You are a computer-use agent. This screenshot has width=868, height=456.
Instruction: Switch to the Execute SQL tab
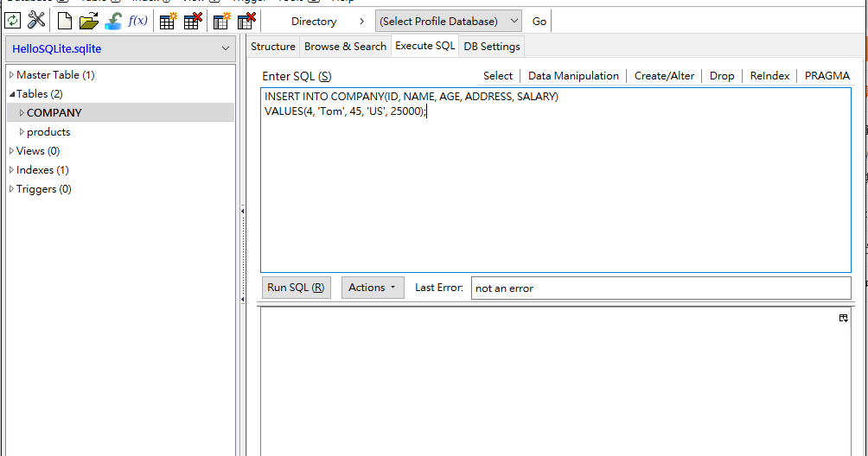[x=425, y=46]
